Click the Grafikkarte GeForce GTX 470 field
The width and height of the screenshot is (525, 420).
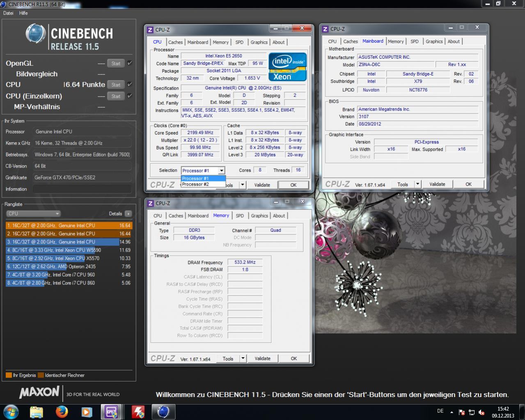click(x=82, y=178)
